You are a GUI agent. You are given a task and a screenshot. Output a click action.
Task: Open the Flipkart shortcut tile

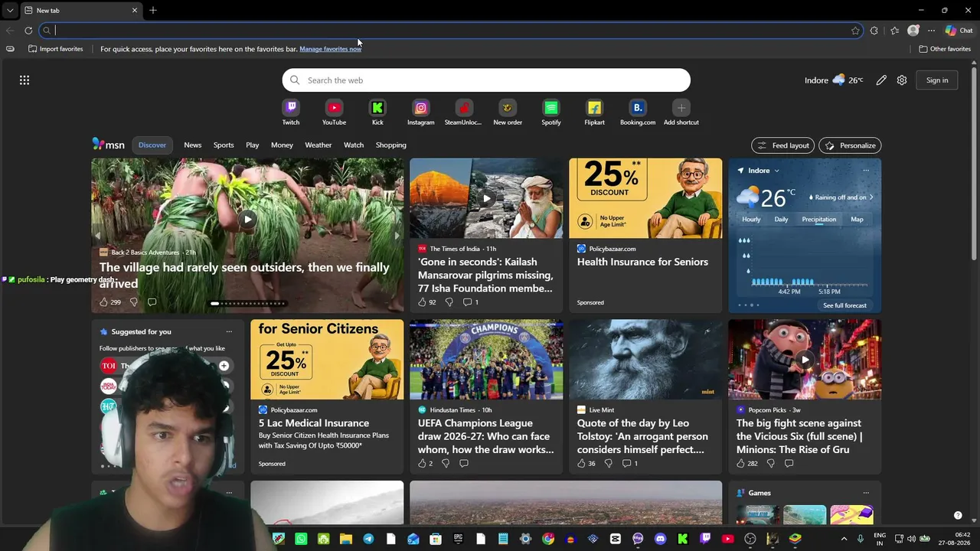pyautogui.click(x=594, y=112)
